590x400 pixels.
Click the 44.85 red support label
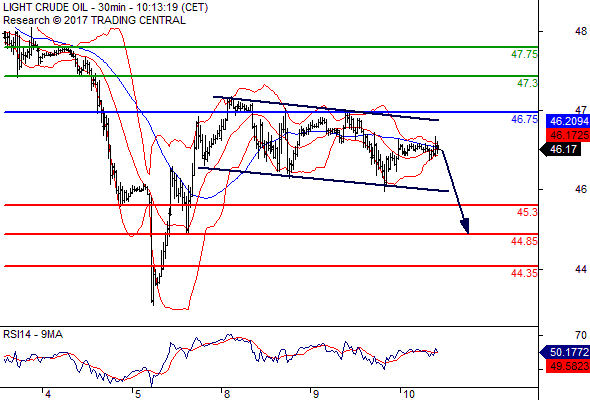coord(524,241)
